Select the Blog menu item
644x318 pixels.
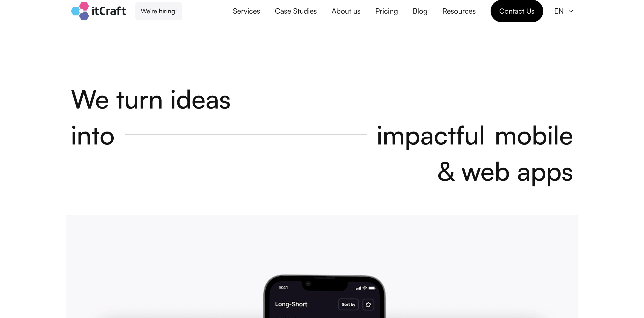420,11
